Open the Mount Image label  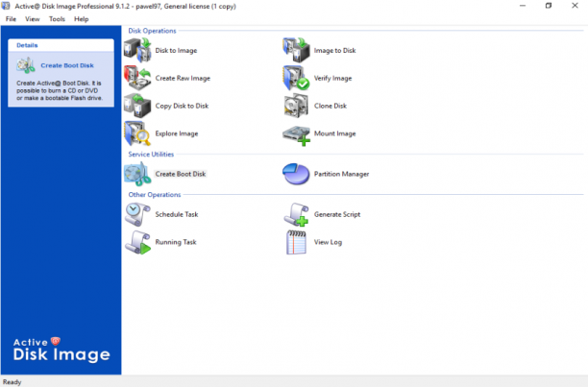click(x=335, y=133)
